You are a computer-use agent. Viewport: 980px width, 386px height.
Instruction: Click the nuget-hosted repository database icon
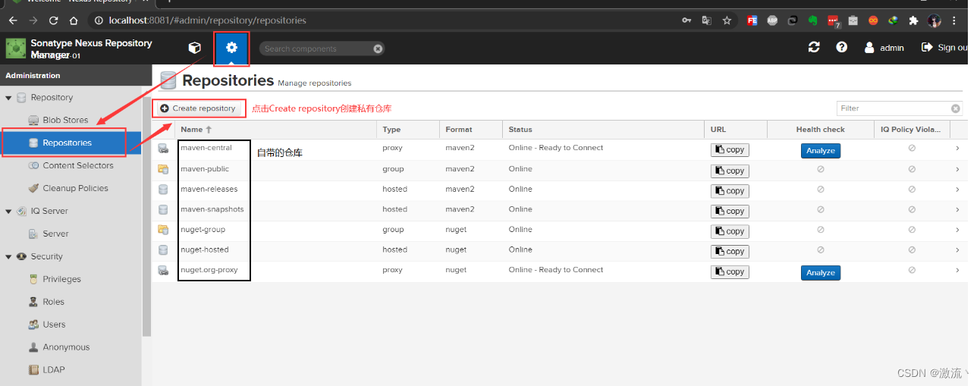click(x=163, y=250)
